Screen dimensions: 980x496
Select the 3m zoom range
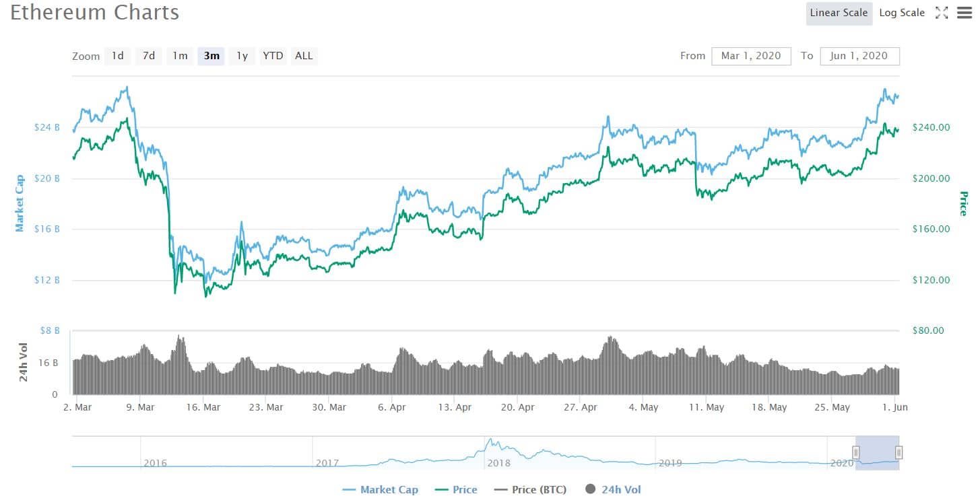pyautogui.click(x=211, y=56)
